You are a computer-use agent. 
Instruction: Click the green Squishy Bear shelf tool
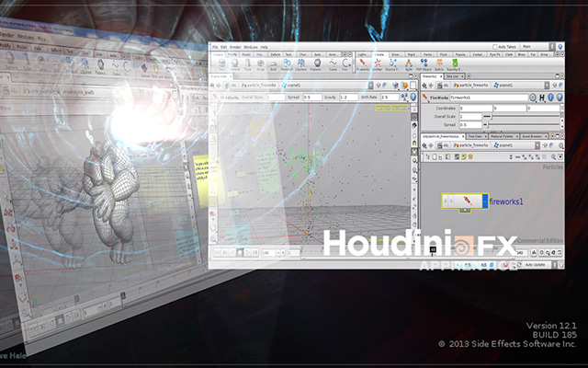(x=455, y=64)
